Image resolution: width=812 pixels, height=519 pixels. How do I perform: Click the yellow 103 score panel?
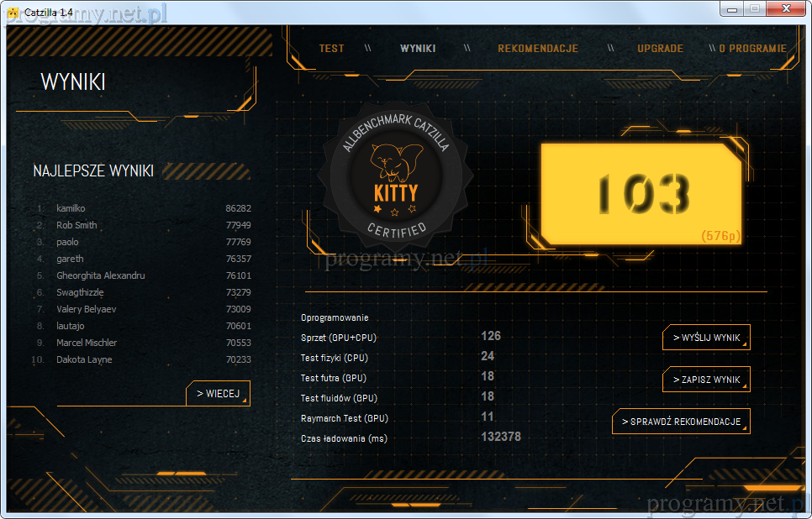coord(641,193)
